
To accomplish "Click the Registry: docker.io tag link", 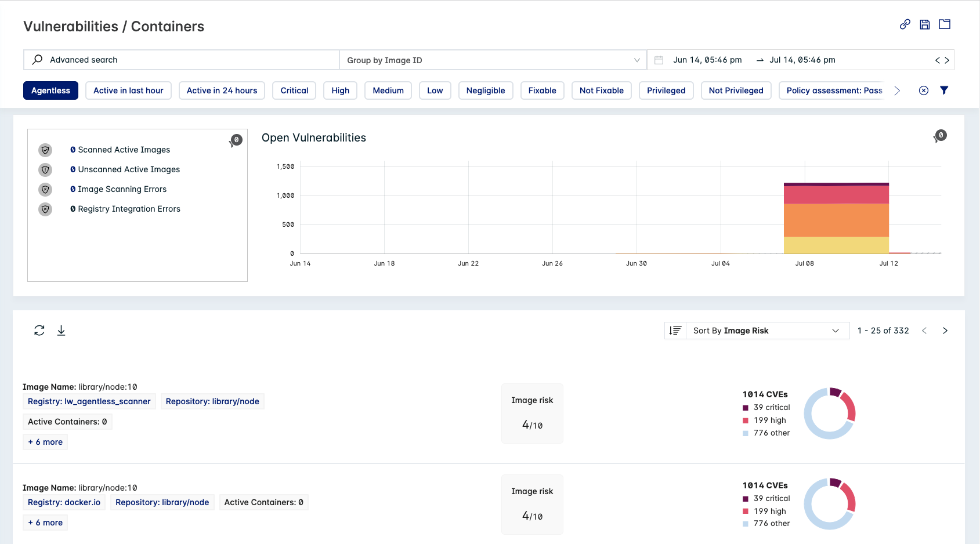I will (64, 502).
